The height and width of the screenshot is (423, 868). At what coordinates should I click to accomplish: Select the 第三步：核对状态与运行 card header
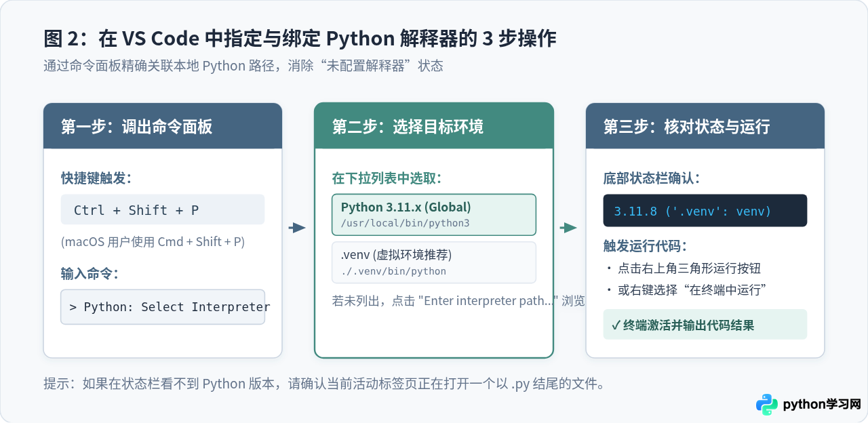705,126
